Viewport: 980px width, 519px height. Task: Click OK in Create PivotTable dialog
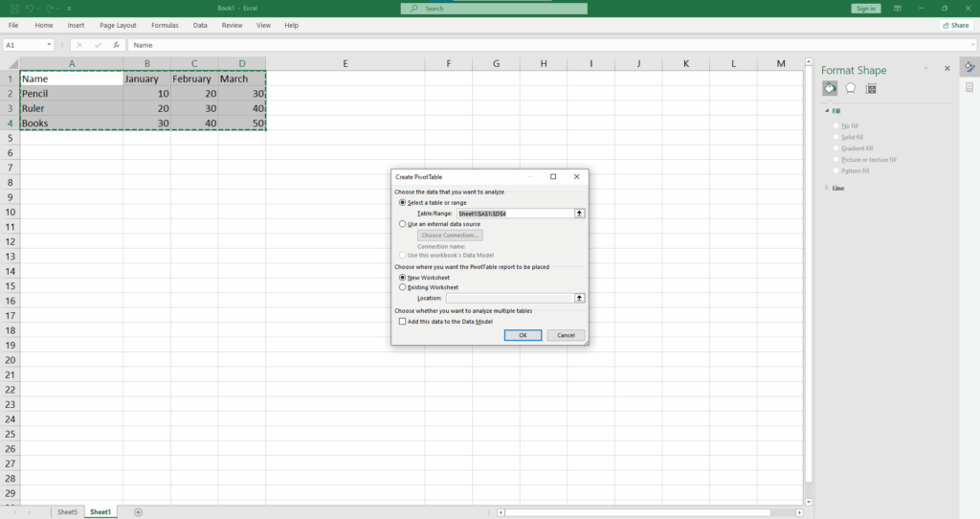click(x=523, y=335)
